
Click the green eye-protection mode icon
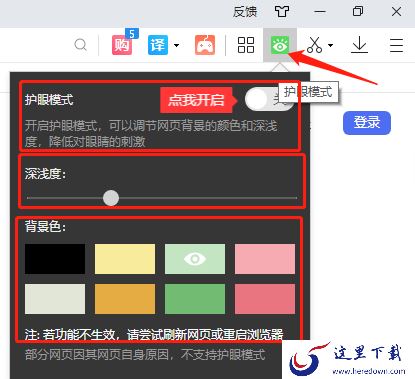[280, 45]
